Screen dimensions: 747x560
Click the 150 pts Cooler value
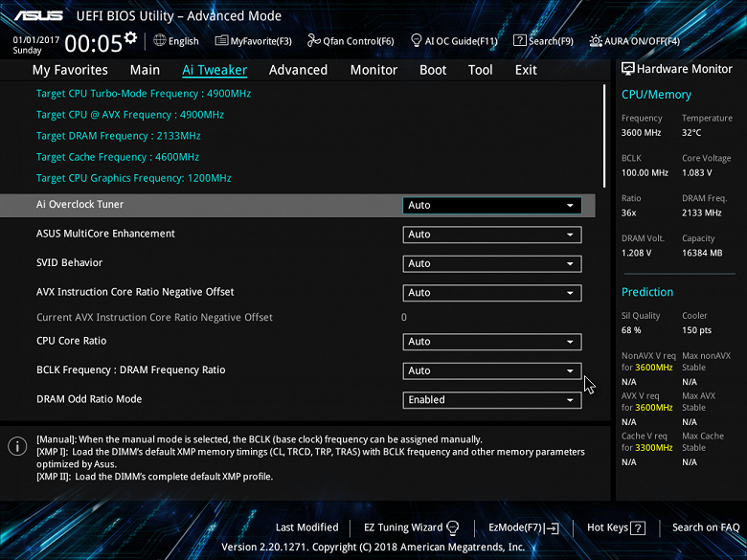tap(696, 330)
